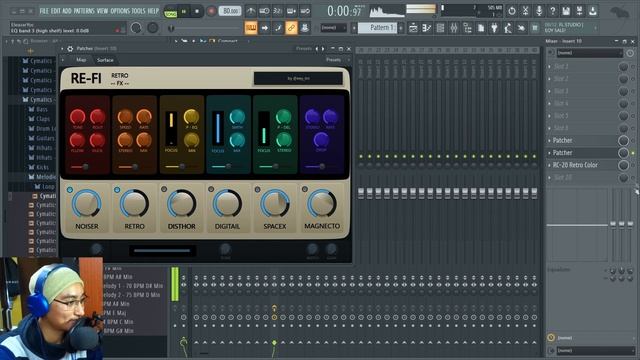Click the Patcher gear icon in title bar
This screenshot has width=640, height=360.
coord(70,49)
